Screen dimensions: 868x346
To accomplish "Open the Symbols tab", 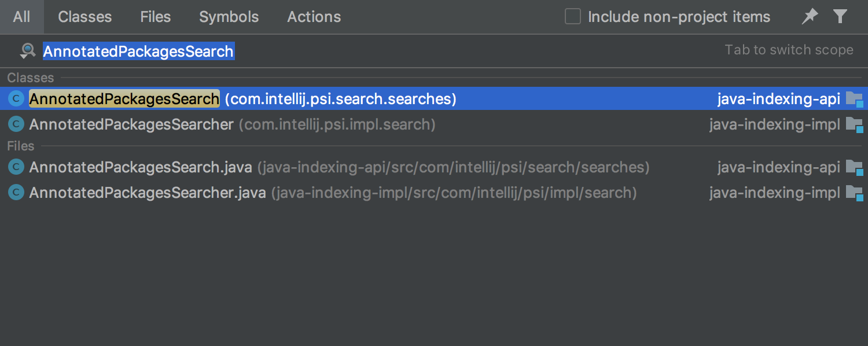I will tap(229, 17).
